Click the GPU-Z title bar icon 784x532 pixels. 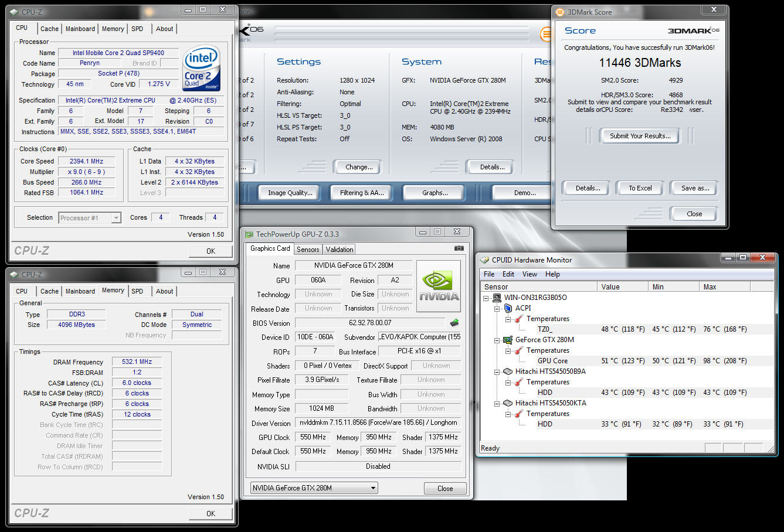[x=249, y=234]
